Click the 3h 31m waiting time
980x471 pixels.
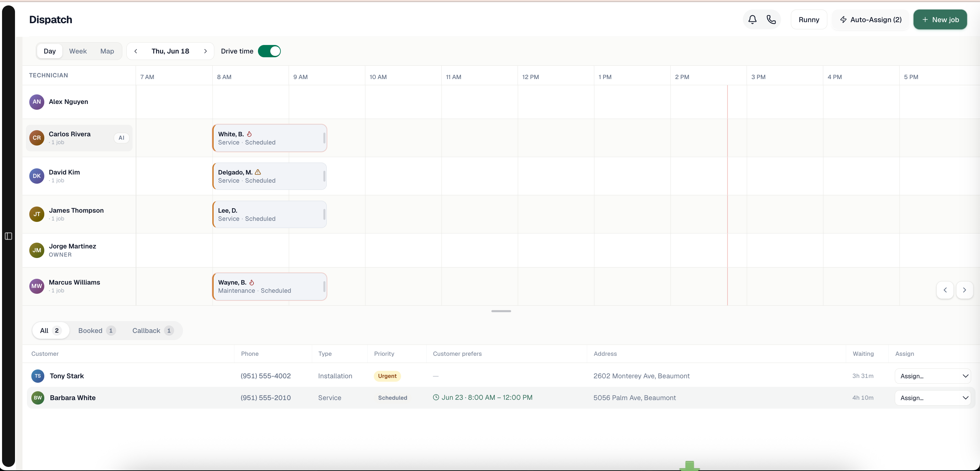(x=863, y=376)
